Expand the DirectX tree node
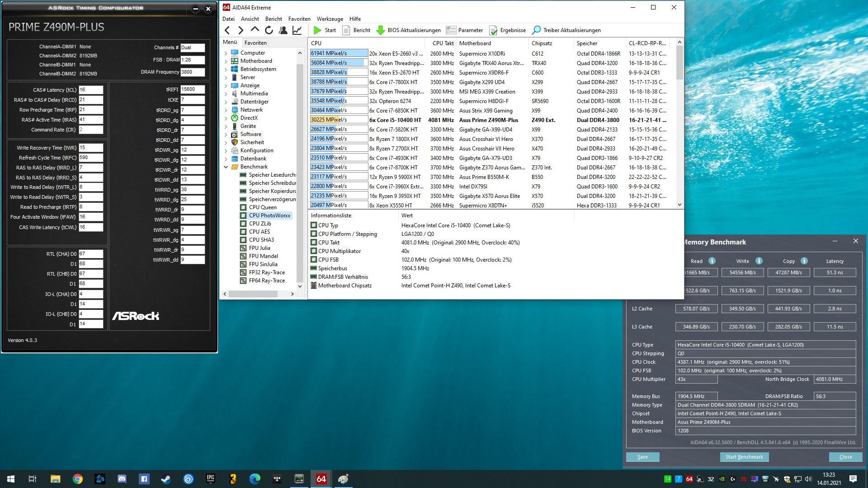The width and height of the screenshot is (868, 488). (226, 118)
